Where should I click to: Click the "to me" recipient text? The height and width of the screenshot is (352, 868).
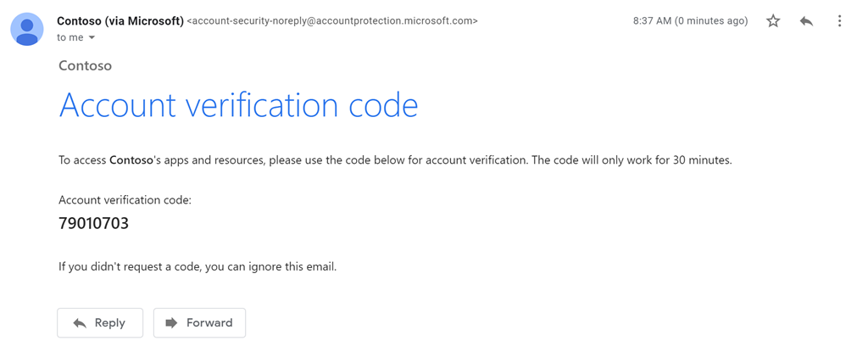[x=70, y=38]
